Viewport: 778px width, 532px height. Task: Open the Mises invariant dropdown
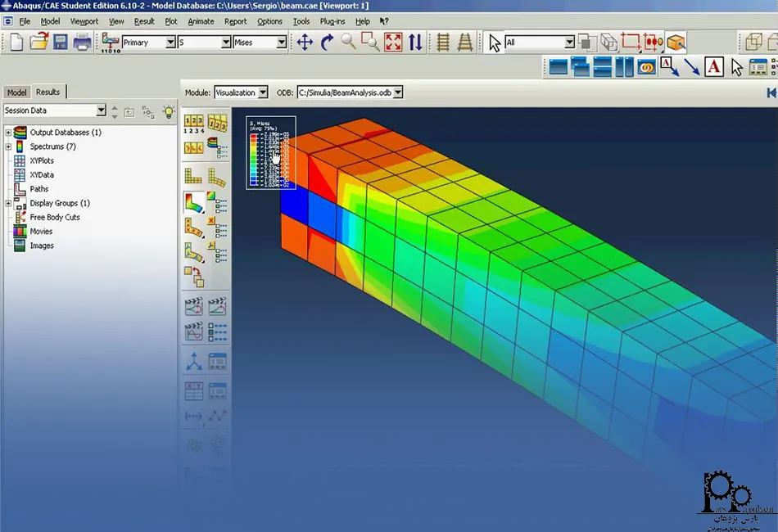coord(282,43)
